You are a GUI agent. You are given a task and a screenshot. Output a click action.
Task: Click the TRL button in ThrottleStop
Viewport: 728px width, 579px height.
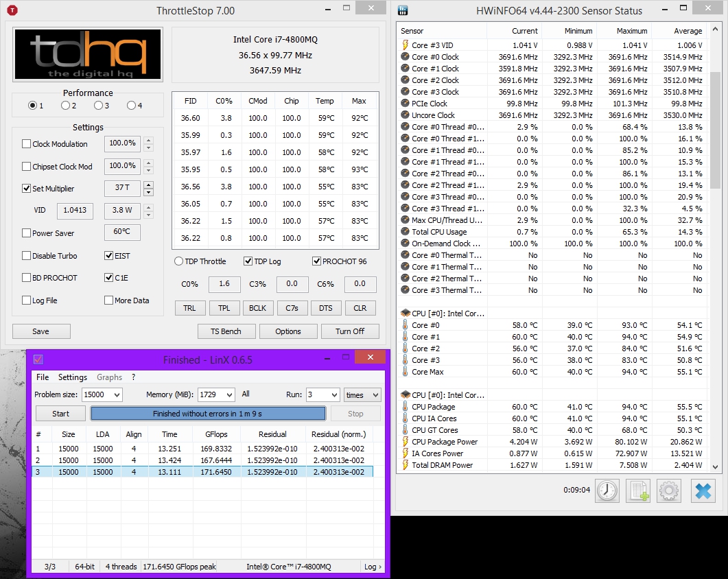pos(189,308)
